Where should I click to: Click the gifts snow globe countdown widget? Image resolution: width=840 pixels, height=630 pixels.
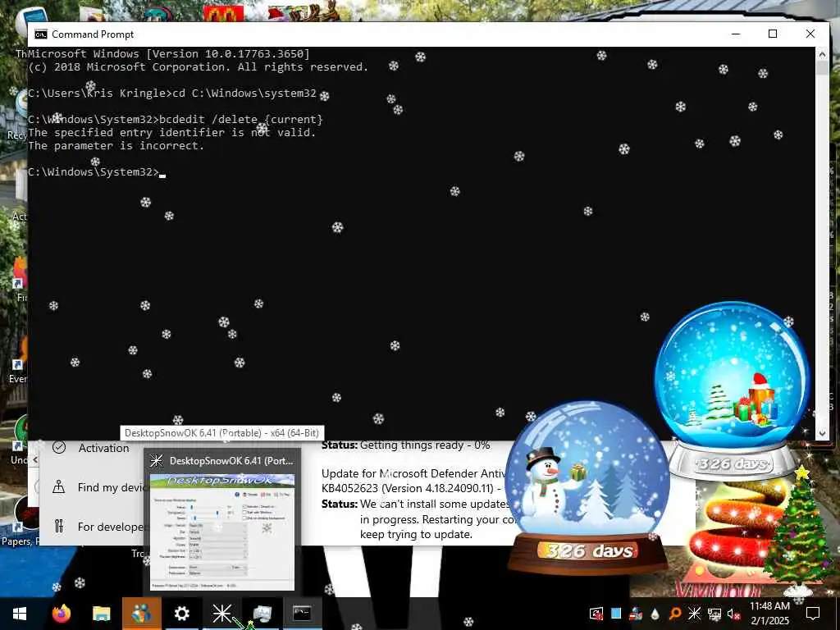click(x=732, y=390)
